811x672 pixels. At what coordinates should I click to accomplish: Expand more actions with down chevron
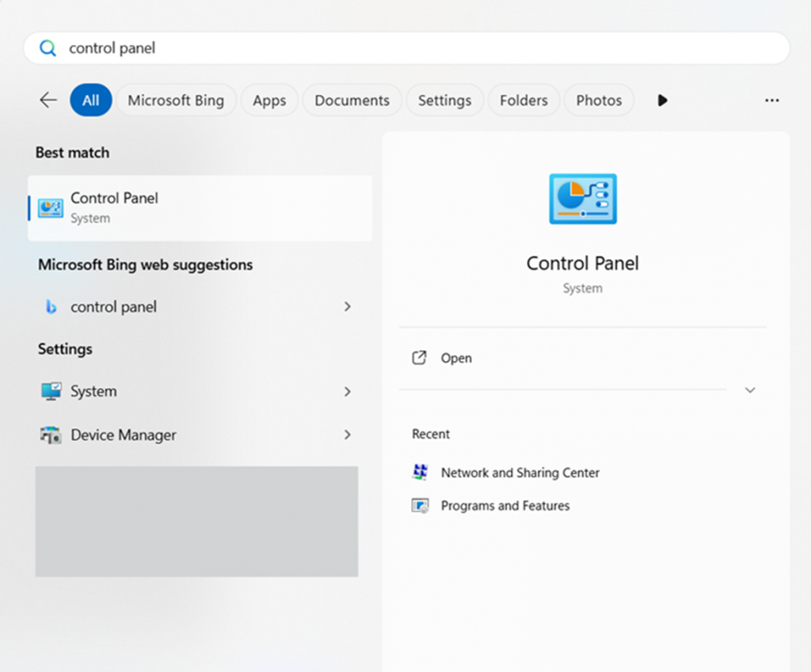(750, 389)
